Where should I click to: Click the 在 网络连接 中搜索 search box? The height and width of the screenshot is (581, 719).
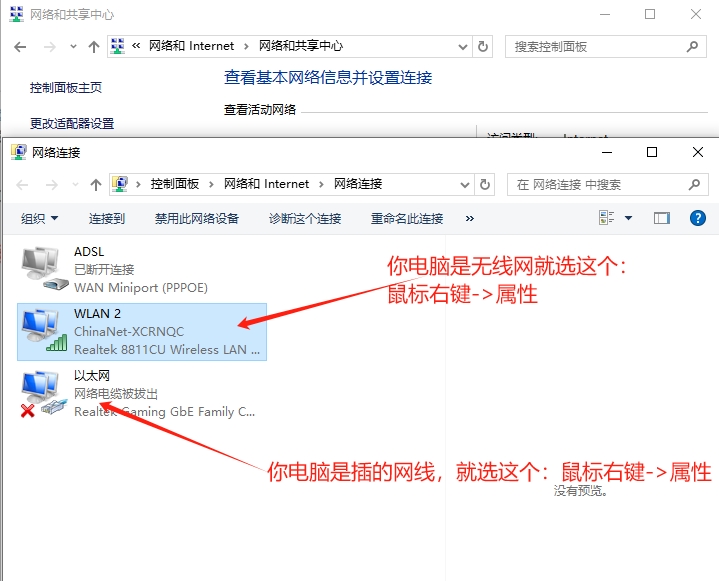point(598,184)
